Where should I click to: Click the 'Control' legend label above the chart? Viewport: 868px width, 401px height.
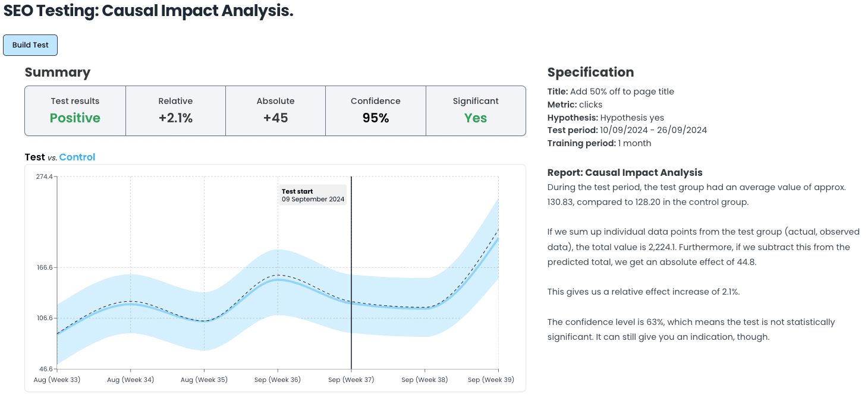76,157
